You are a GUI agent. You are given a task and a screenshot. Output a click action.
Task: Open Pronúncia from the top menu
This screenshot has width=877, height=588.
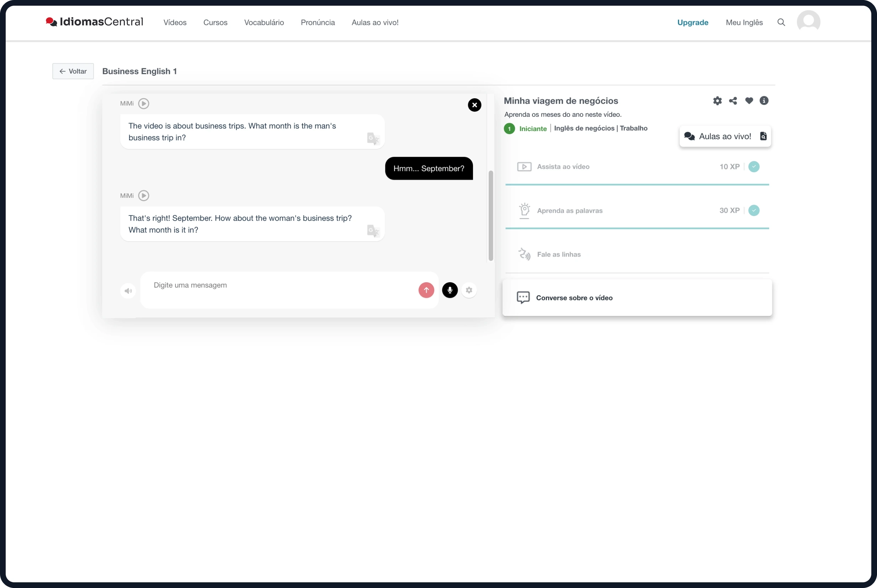317,22
